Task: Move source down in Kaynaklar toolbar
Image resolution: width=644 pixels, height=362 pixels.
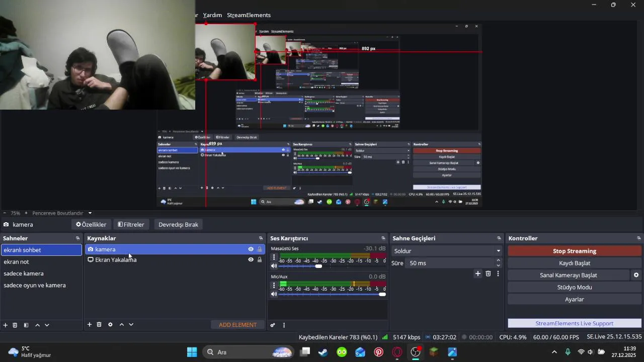Action: (131, 325)
